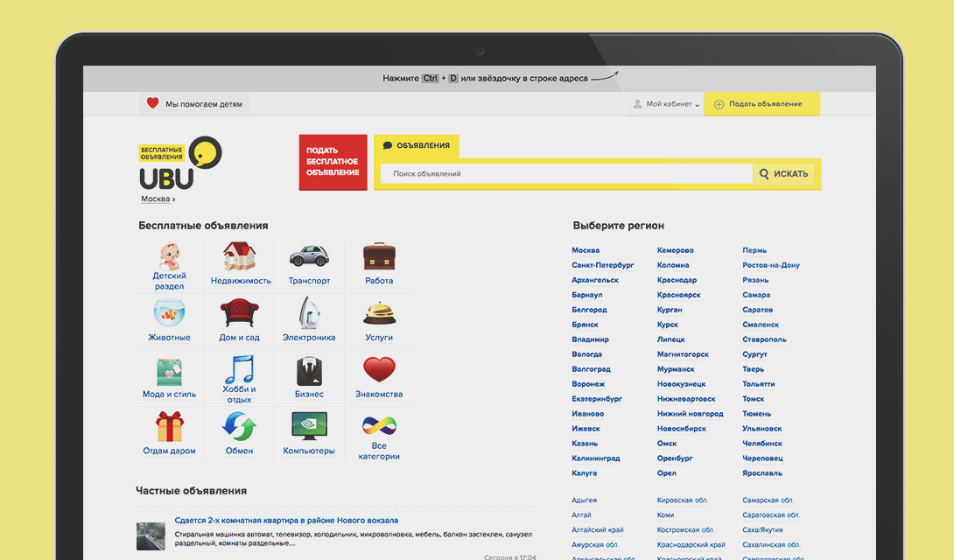Image resolution: width=954 pixels, height=560 pixels.
Task: Click the magnifier icon in the ИСКАТЬ button
Action: click(764, 174)
